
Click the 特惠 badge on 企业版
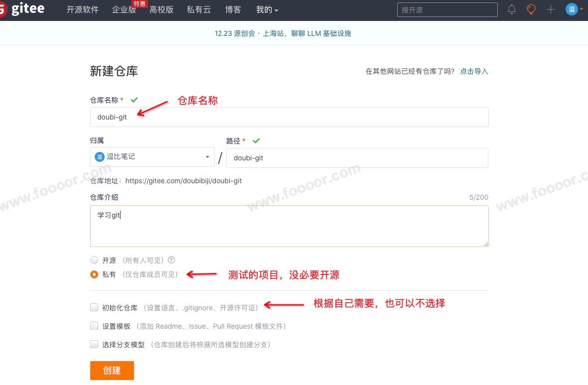(x=139, y=3)
